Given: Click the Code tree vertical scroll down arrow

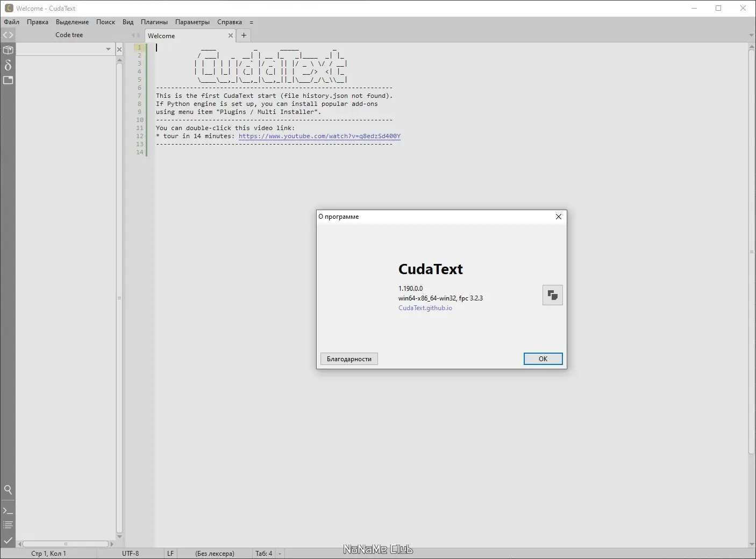Looking at the screenshot, I should pos(119,536).
